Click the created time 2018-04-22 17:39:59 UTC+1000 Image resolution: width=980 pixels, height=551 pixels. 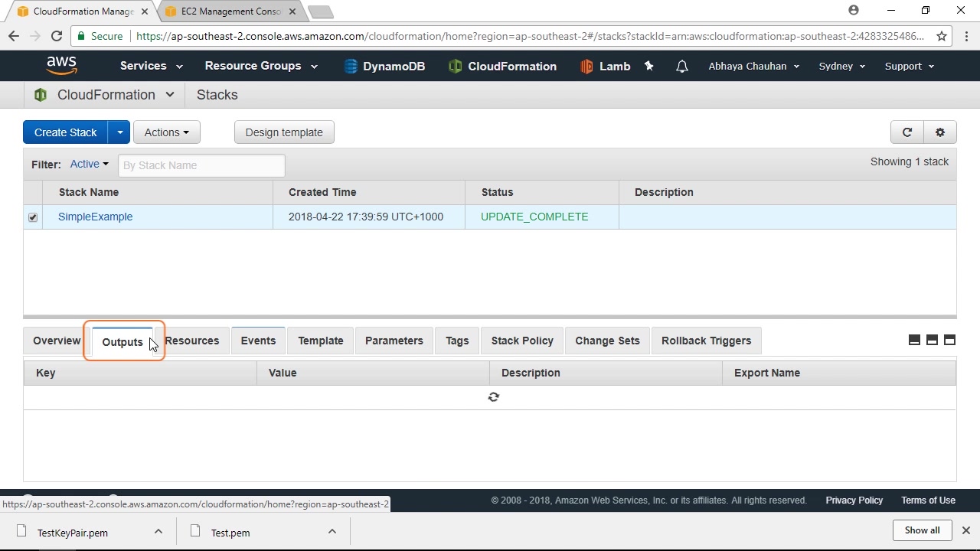[x=366, y=217]
